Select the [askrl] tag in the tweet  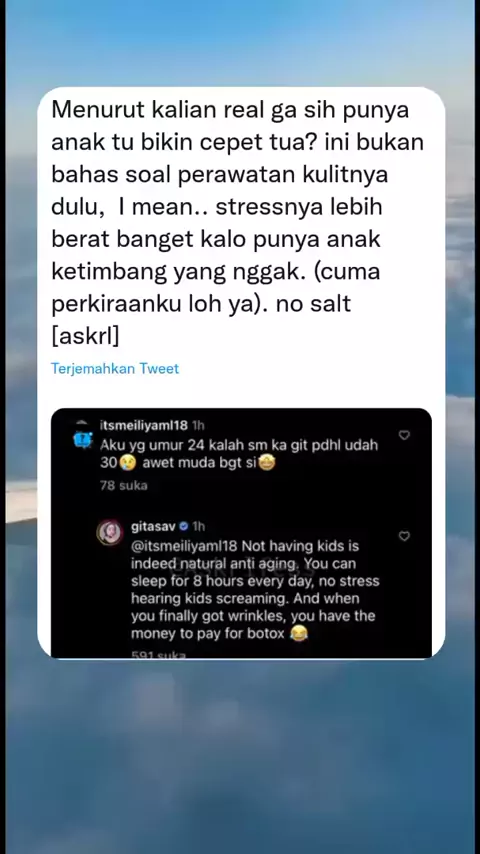(85, 336)
